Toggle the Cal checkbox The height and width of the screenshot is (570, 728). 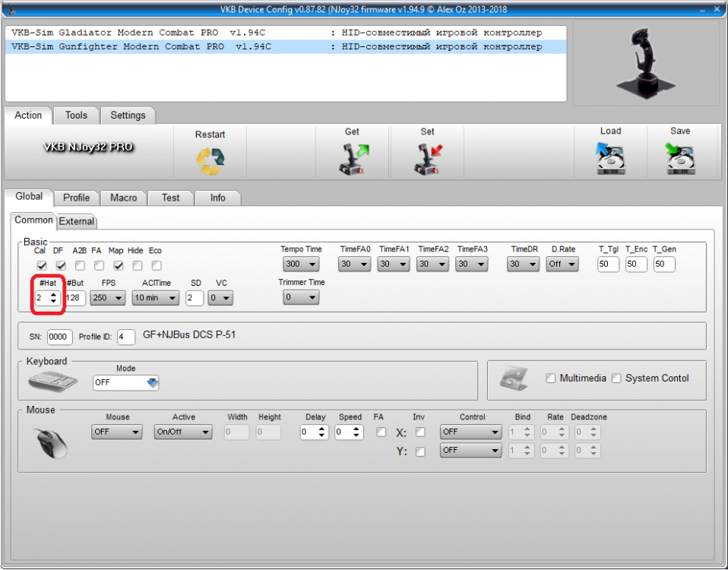(x=41, y=265)
